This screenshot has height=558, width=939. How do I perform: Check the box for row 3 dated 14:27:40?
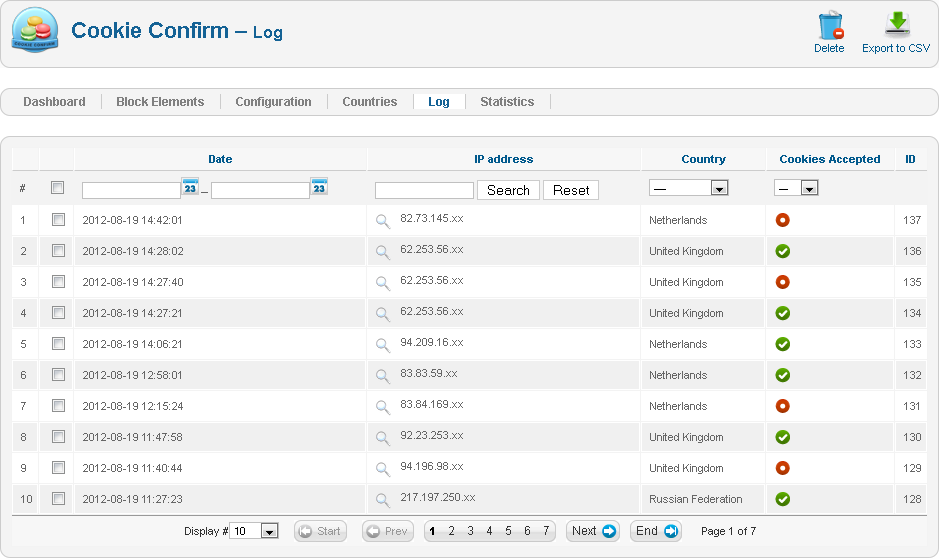click(58, 281)
